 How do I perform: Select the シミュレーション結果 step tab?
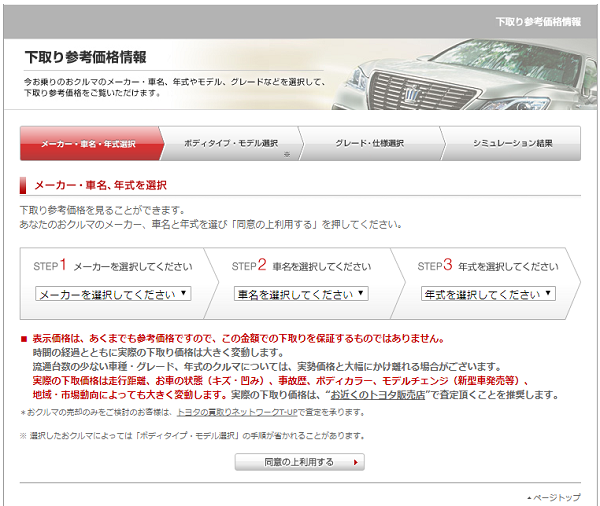tap(512, 144)
